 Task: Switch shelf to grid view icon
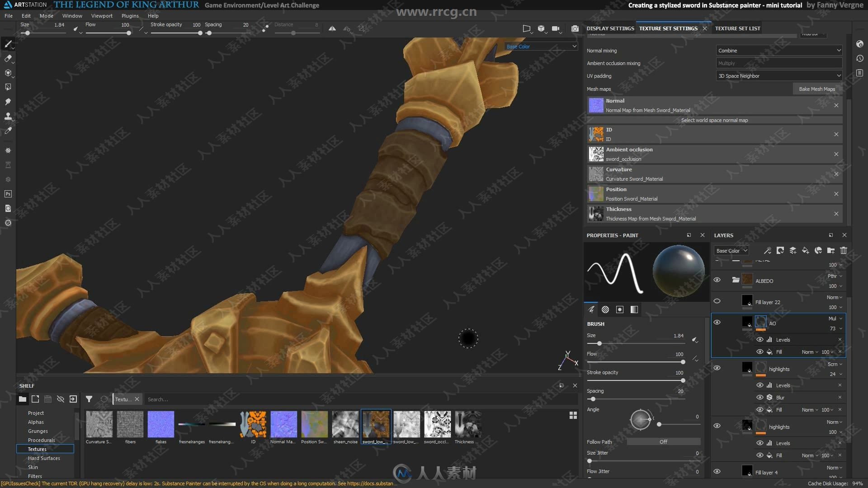(573, 415)
